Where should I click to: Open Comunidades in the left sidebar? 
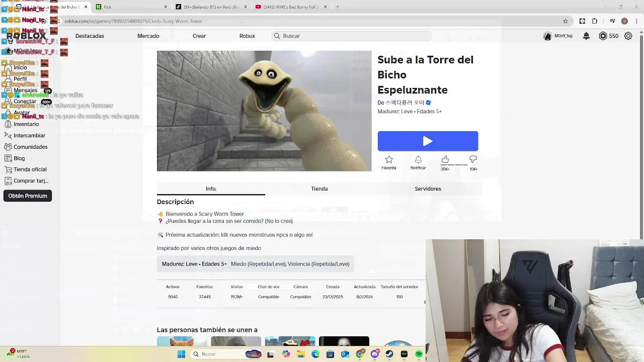[30, 147]
